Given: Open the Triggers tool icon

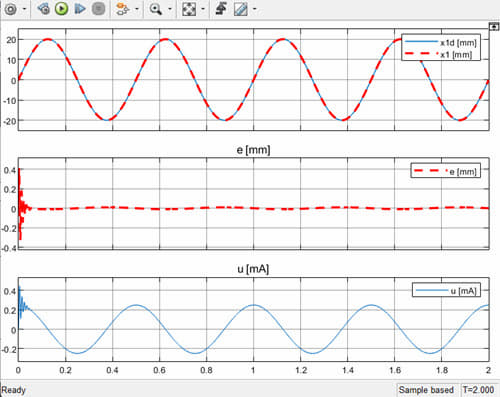Looking at the screenshot, I should tap(221, 9).
